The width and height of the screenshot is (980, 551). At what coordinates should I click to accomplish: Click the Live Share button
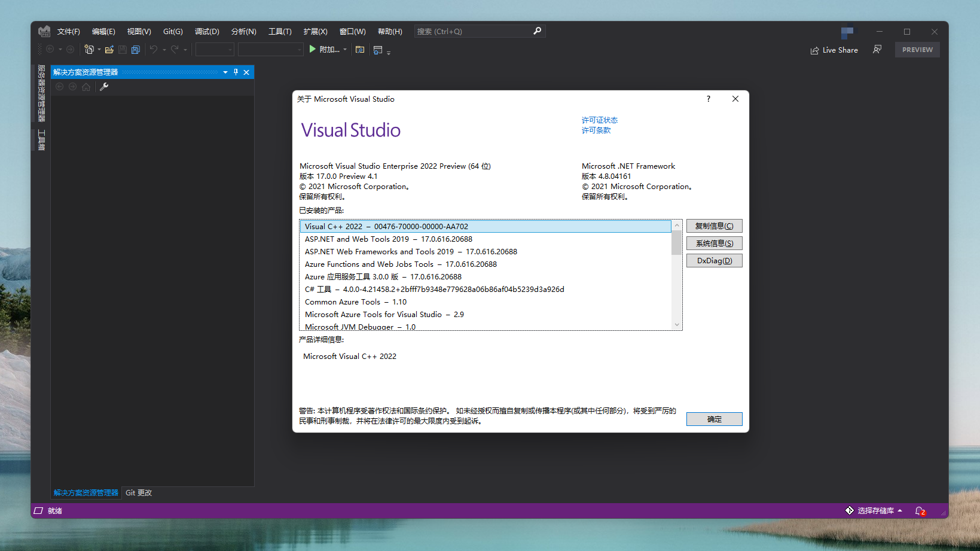834,50
